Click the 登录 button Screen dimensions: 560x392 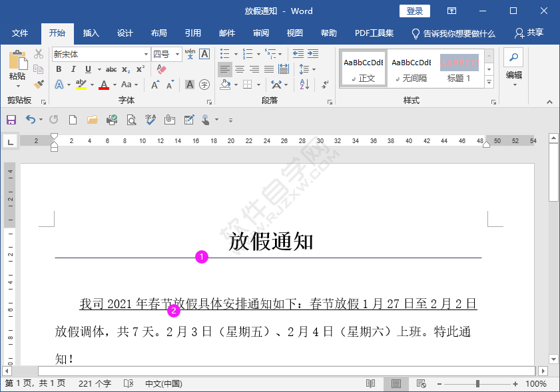(x=414, y=11)
